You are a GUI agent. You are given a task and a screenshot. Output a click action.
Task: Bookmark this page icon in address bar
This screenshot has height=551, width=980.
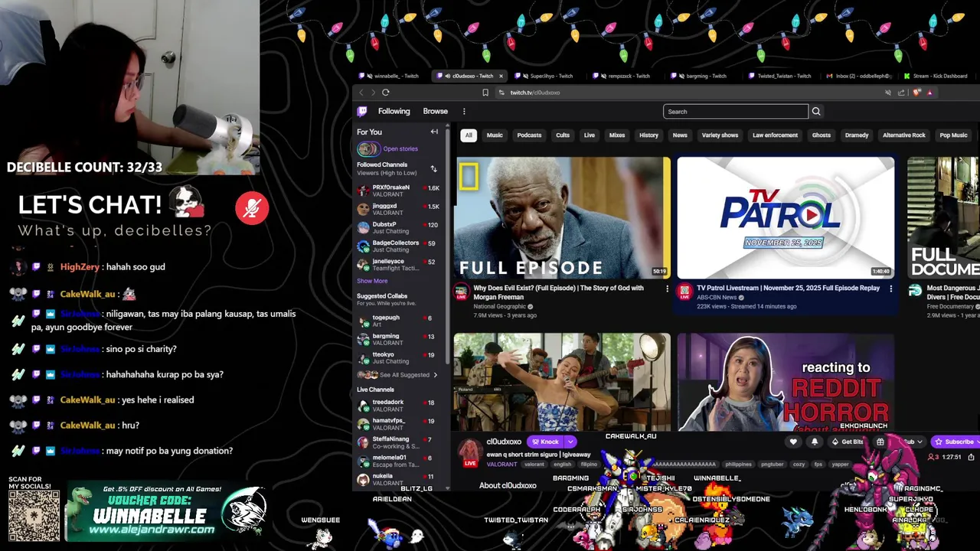[485, 93]
